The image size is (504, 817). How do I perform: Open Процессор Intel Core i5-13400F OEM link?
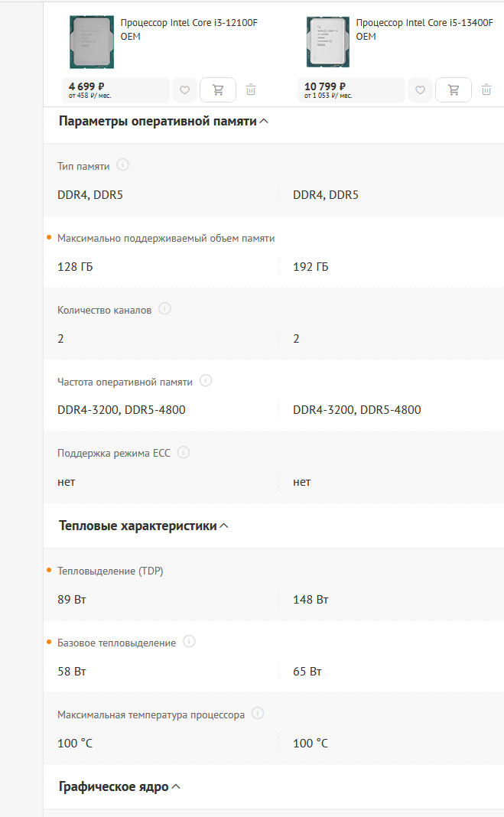(424, 30)
